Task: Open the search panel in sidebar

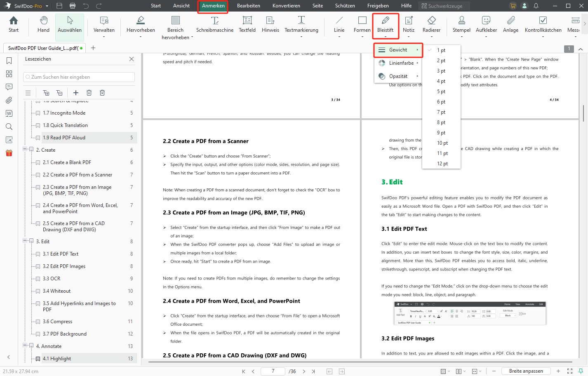Action: (9, 127)
